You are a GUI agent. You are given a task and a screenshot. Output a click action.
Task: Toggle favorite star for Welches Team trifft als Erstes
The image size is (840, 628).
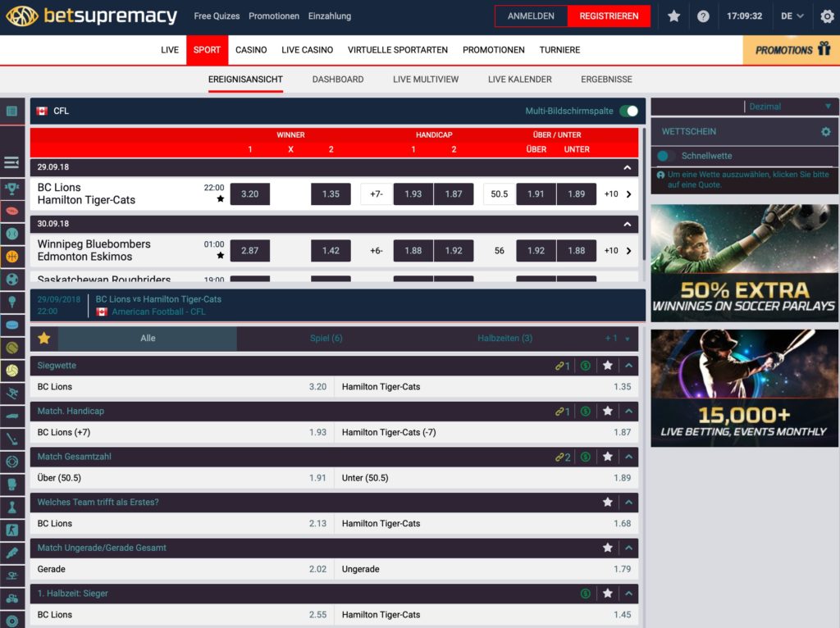tap(608, 503)
